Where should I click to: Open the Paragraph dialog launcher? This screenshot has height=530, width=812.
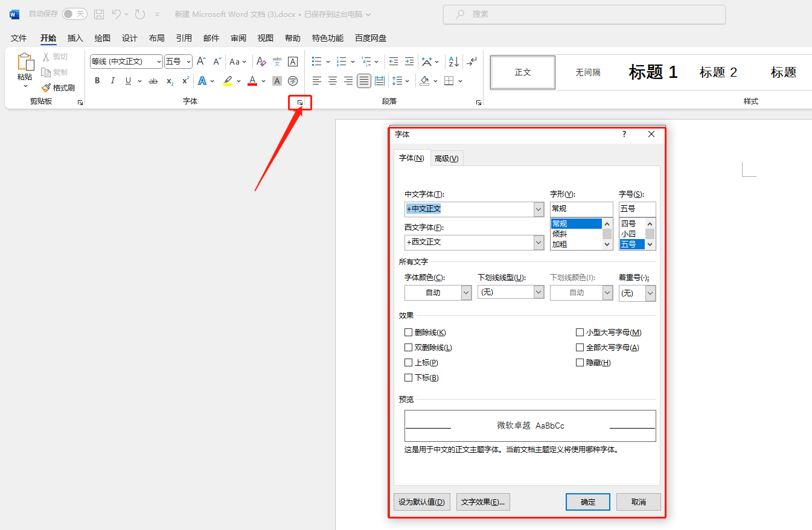coord(479,103)
